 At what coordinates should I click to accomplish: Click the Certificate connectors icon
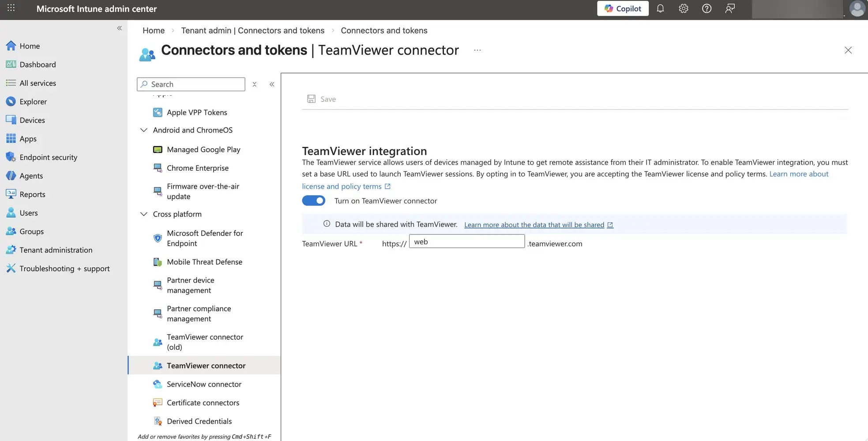pos(158,403)
